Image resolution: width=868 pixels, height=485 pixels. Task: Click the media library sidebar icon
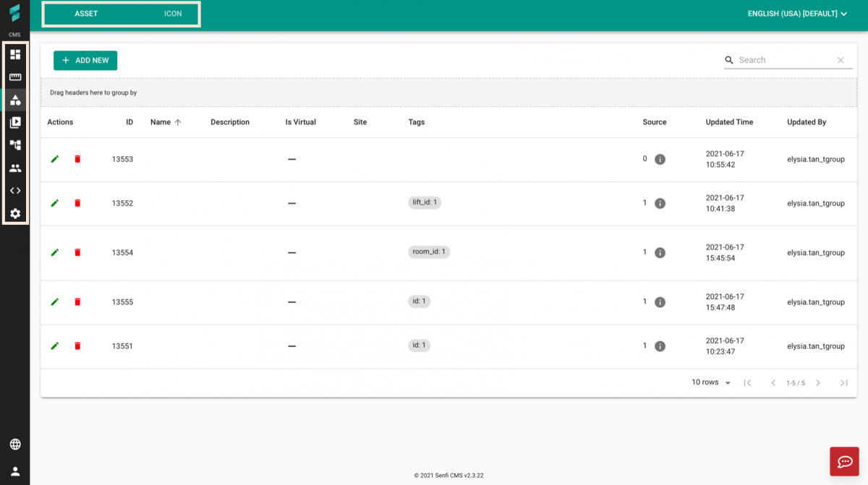click(14, 122)
